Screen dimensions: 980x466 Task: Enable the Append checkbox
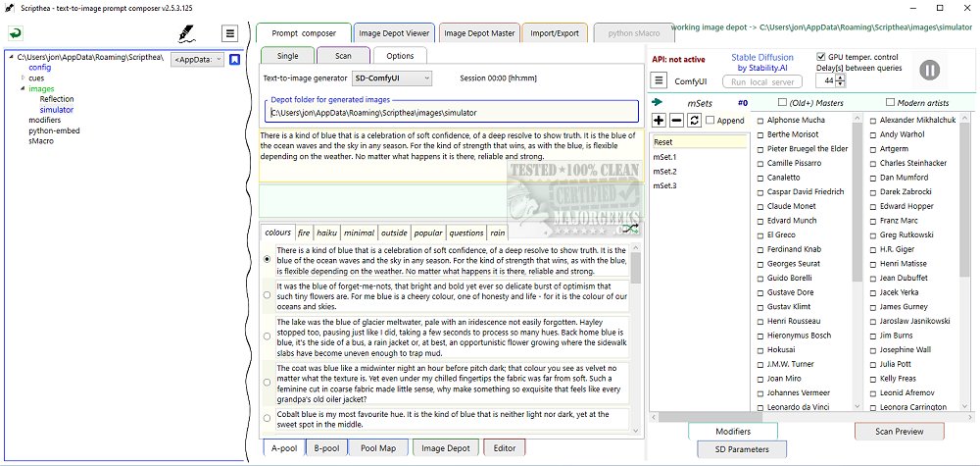710,120
